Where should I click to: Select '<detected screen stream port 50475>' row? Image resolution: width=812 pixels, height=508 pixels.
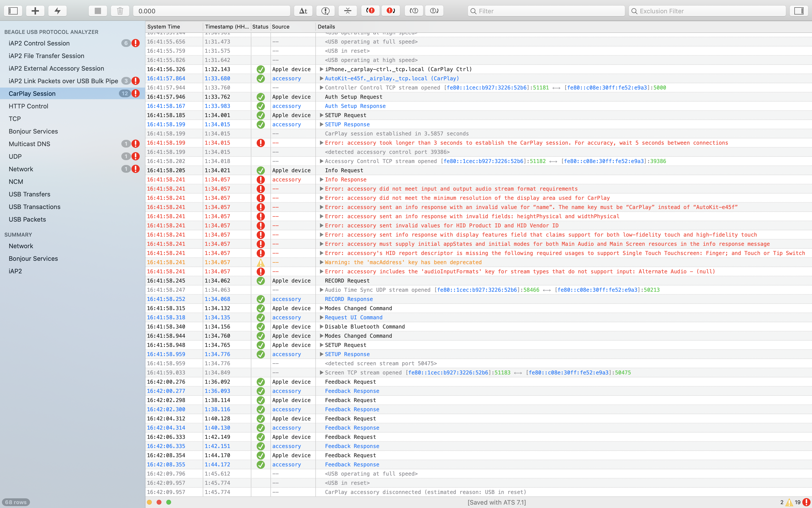[x=478, y=363]
